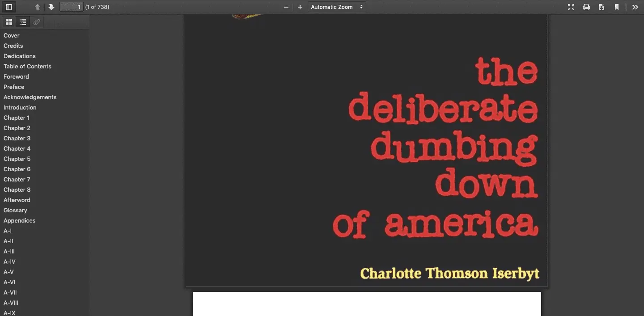Click the page number input field
The width and height of the screenshot is (644, 316).
click(72, 7)
